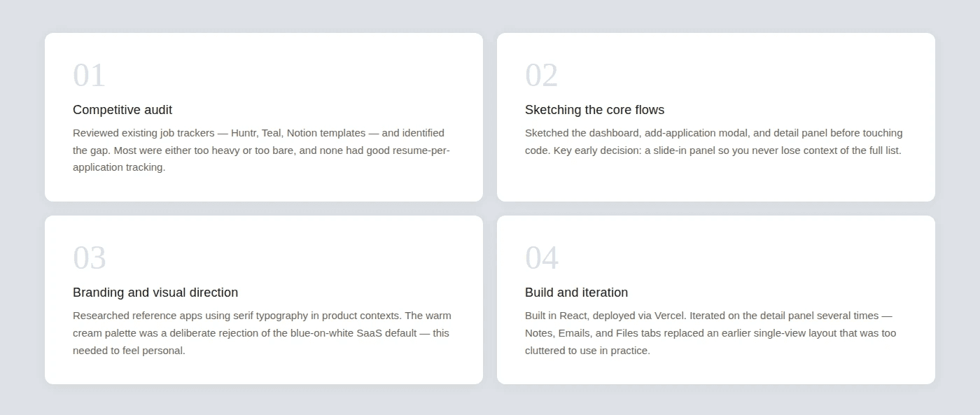980x415 pixels.
Task: Click the large 04 step number
Action: tap(542, 258)
